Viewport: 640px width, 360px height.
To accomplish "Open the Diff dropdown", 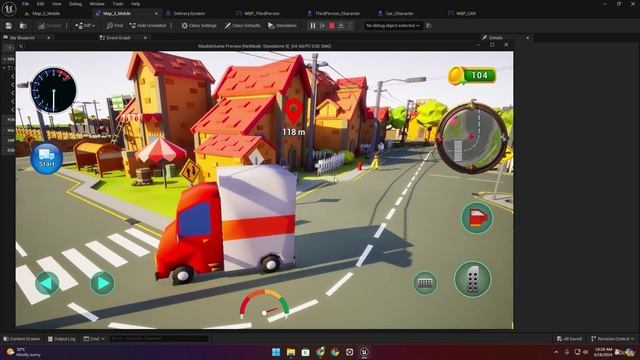I will pos(85,26).
